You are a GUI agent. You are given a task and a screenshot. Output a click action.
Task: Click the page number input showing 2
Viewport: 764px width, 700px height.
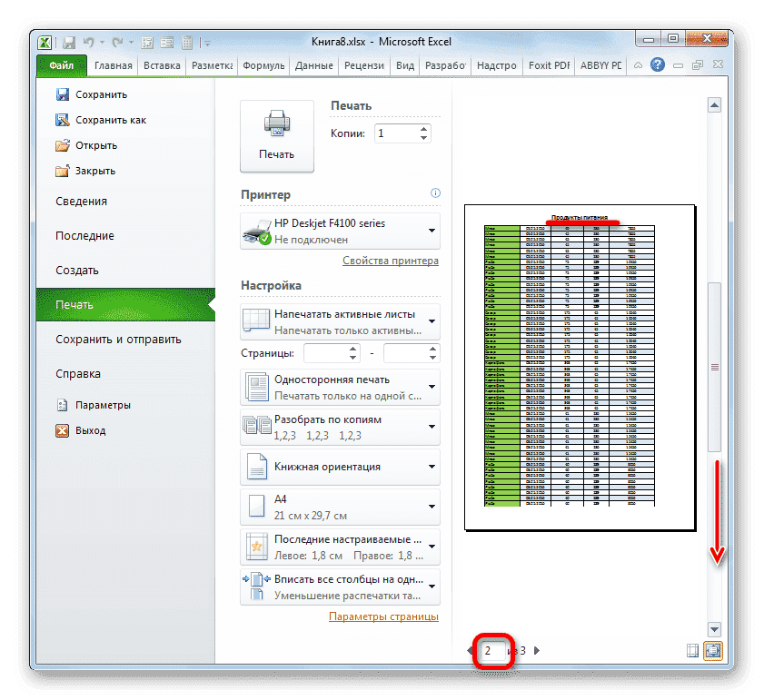pos(491,651)
